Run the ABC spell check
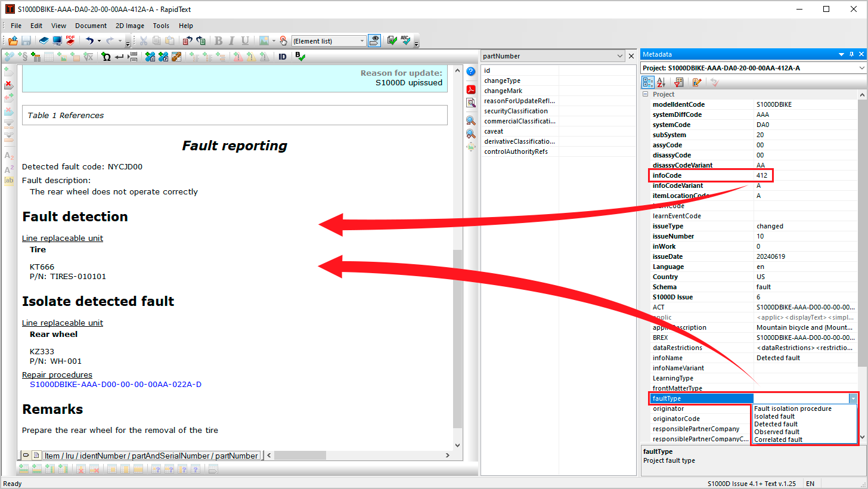868x489 pixels. 405,41
